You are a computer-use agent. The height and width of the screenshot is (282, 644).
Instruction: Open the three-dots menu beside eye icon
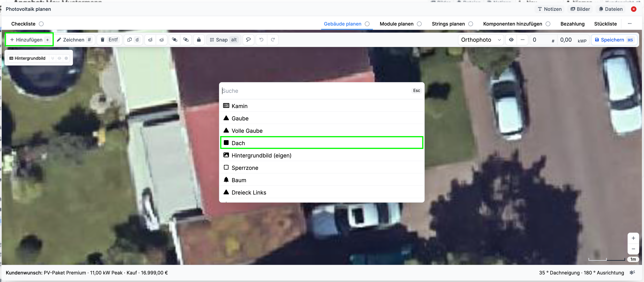pos(522,40)
